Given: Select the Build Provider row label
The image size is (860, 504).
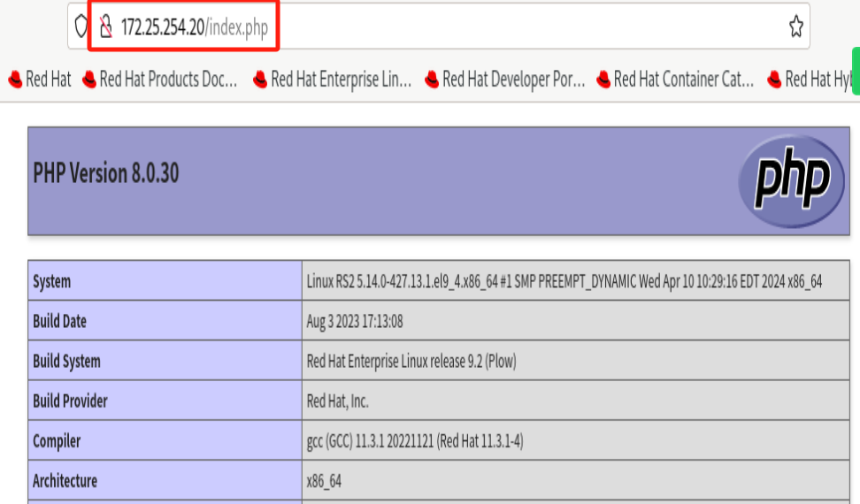Looking at the screenshot, I should pyautogui.click(x=70, y=401).
